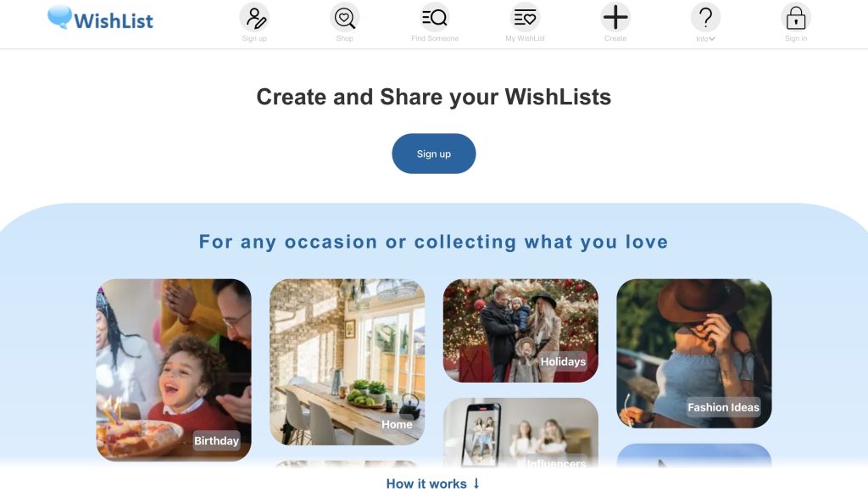
Task: Click the blue Sign up button
Action: pyautogui.click(x=433, y=154)
